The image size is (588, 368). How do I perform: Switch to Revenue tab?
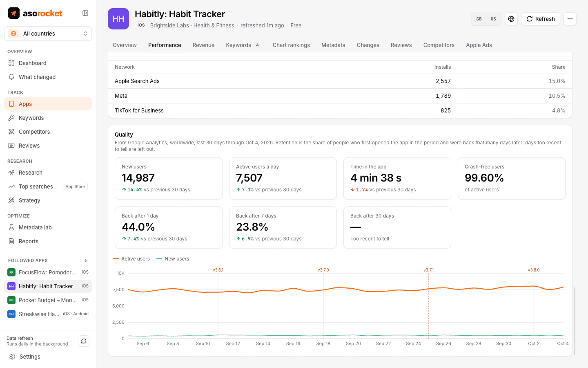pyautogui.click(x=203, y=45)
